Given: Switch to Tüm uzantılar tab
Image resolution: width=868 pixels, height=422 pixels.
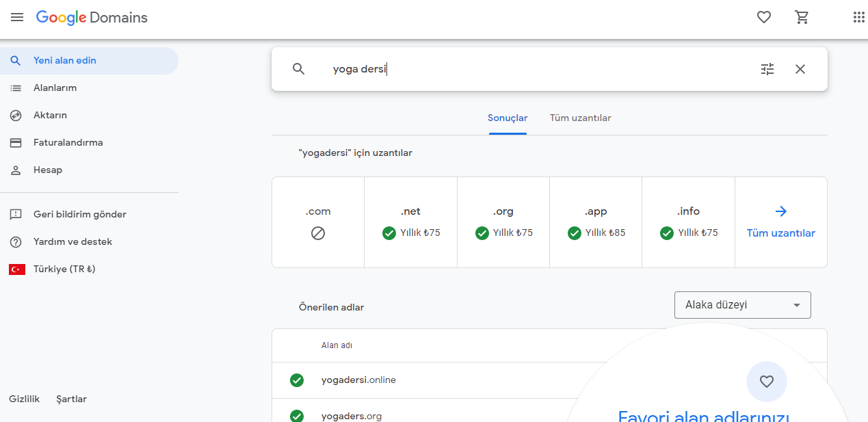Looking at the screenshot, I should coord(580,118).
